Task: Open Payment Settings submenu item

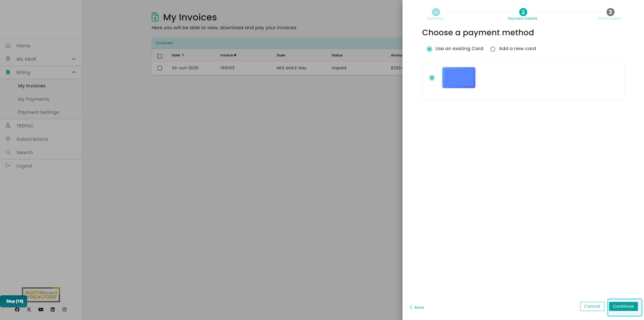Action: (x=38, y=112)
